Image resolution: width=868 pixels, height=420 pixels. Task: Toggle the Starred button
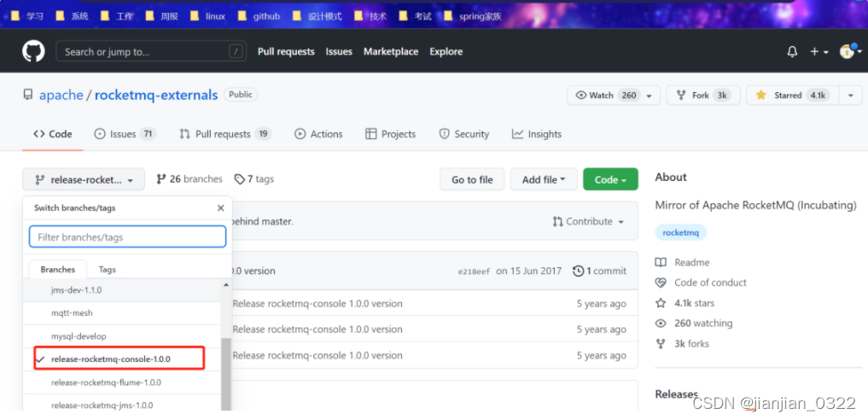(793, 95)
